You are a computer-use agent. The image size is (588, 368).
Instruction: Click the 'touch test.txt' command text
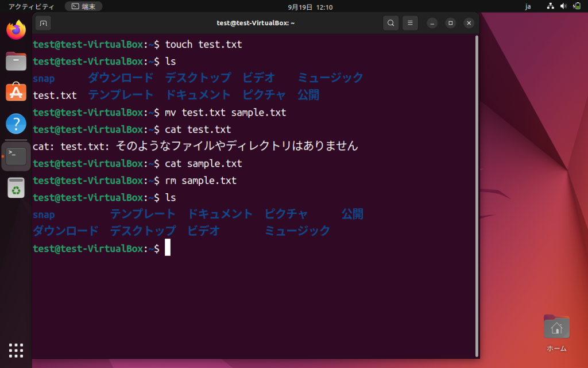[x=204, y=44]
